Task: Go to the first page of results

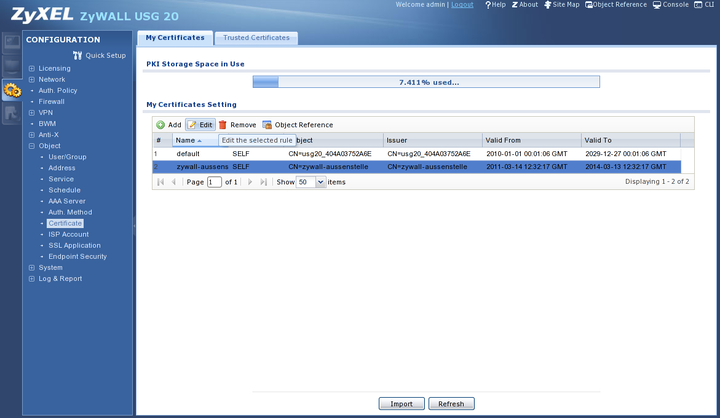Action: (160, 182)
